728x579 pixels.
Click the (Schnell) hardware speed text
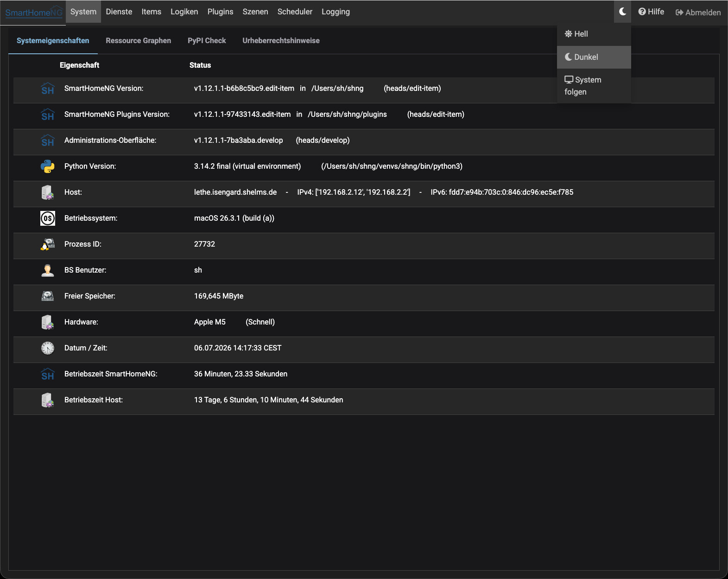[x=260, y=322]
